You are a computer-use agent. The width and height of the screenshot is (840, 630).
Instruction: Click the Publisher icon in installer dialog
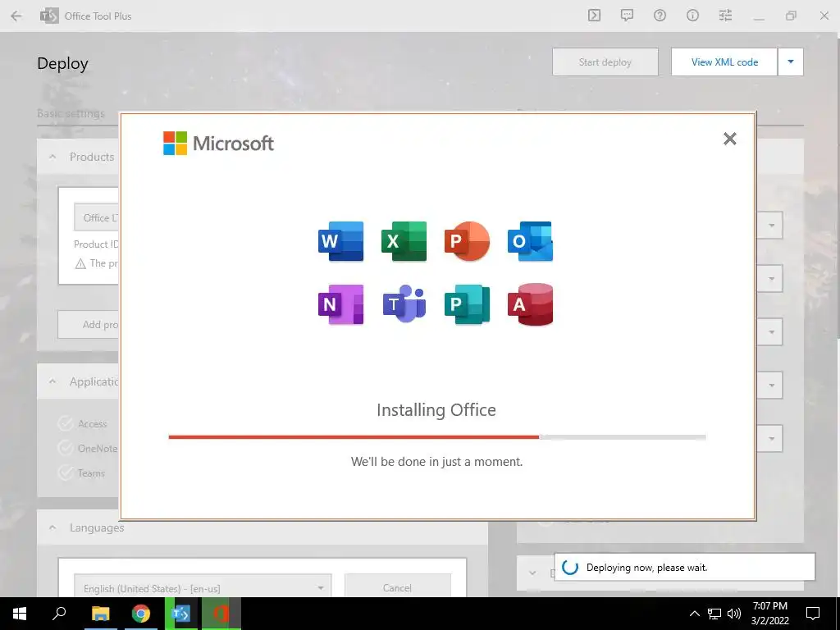click(467, 304)
